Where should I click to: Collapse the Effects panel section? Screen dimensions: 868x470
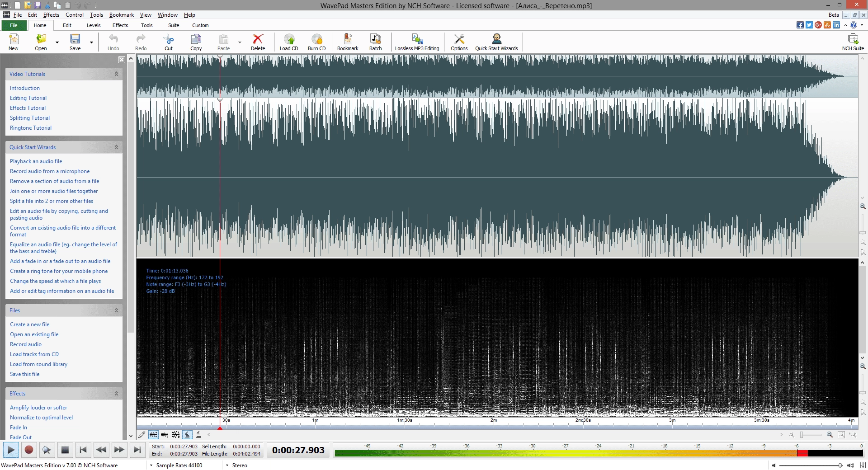(116, 393)
